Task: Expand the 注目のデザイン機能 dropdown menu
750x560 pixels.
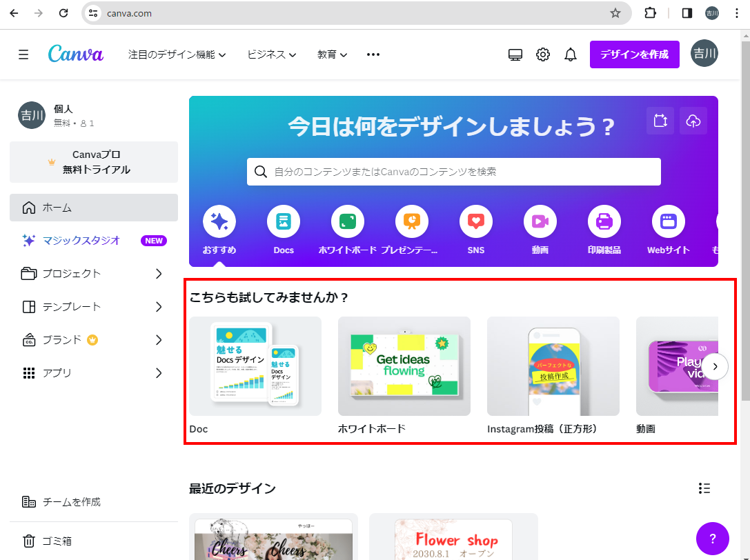Action: coord(177,54)
